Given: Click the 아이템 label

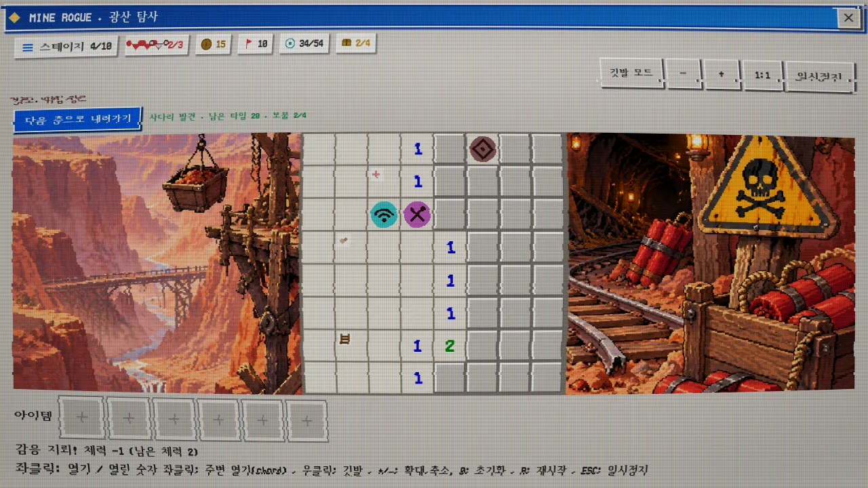Looking at the screenshot, I should (33, 415).
